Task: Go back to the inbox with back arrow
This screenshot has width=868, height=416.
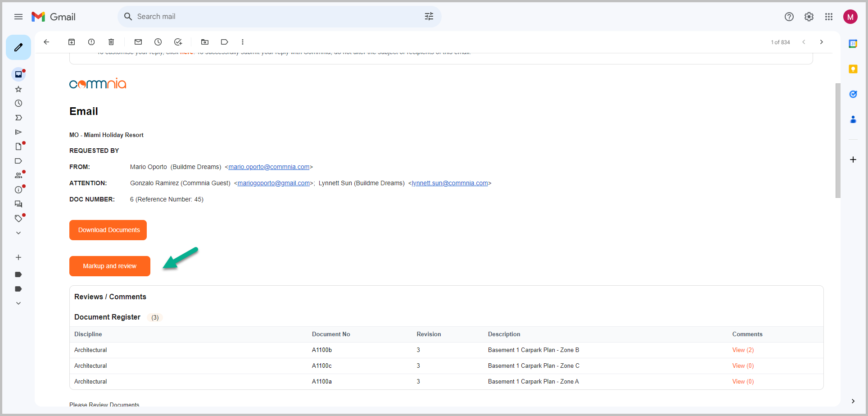Action: (46, 42)
